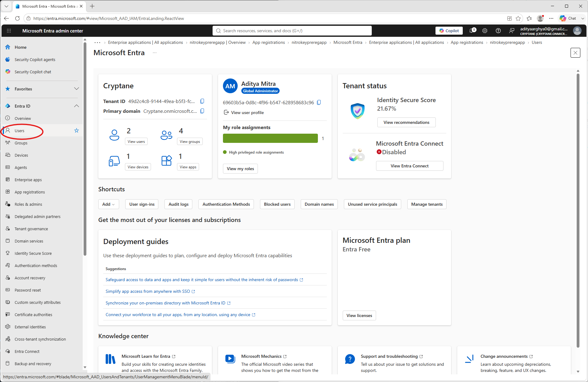Click the View groups button
Screen dimensions: 588x382
point(190,142)
